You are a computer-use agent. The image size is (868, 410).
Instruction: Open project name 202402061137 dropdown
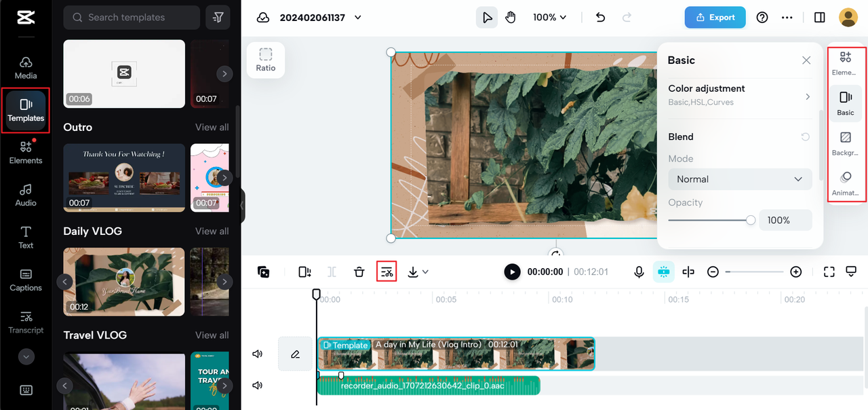coord(321,18)
